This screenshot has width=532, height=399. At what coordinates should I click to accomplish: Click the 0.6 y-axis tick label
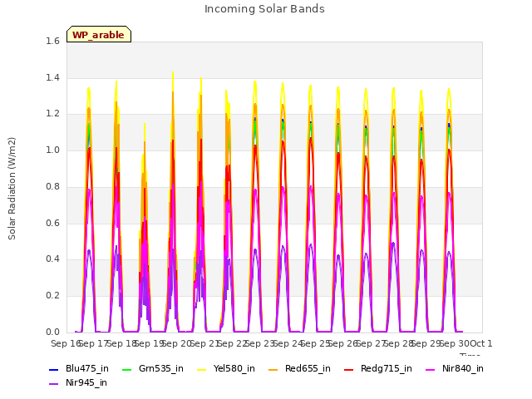(52, 223)
